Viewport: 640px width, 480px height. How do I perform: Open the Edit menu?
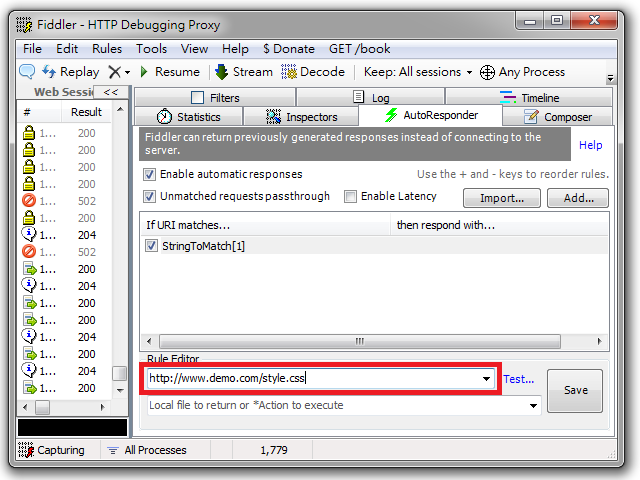point(67,49)
